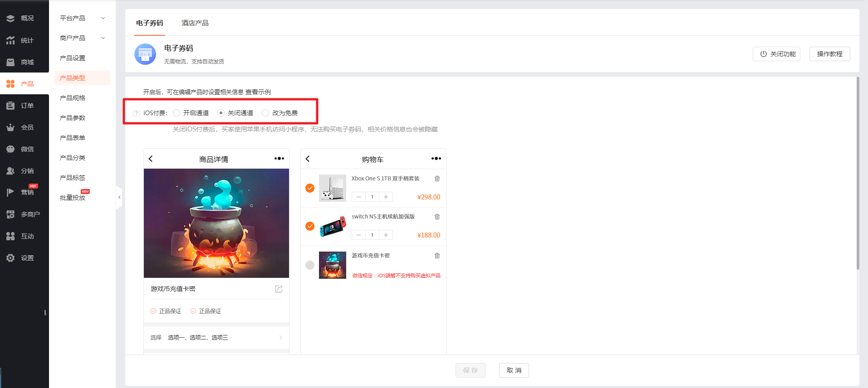Open the 商城 mall sidebar icon
868x388 pixels.
click(10, 62)
